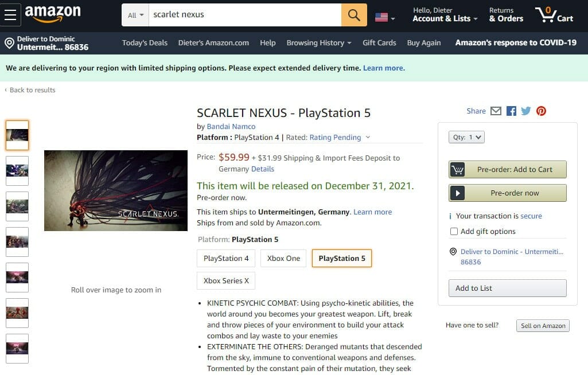Viewport: 588px width, 375px height.
Task: Open the shopping cart
Action: coord(554,15)
